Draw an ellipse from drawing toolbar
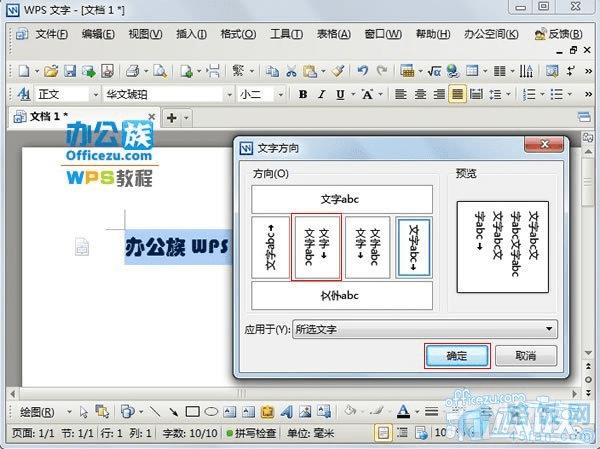The height and width of the screenshot is (449, 600). tap(211, 412)
